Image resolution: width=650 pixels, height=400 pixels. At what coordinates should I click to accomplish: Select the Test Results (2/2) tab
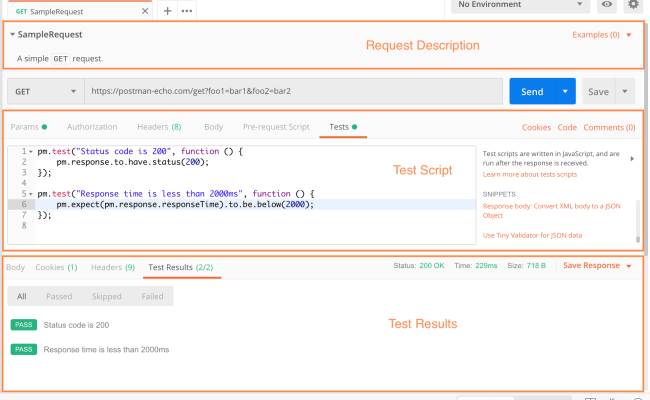point(181,267)
